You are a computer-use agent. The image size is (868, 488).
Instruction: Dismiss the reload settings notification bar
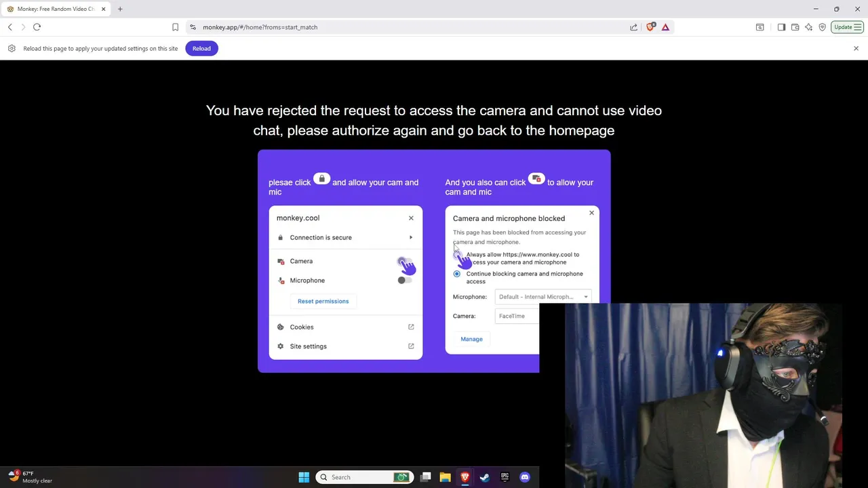tap(856, 48)
